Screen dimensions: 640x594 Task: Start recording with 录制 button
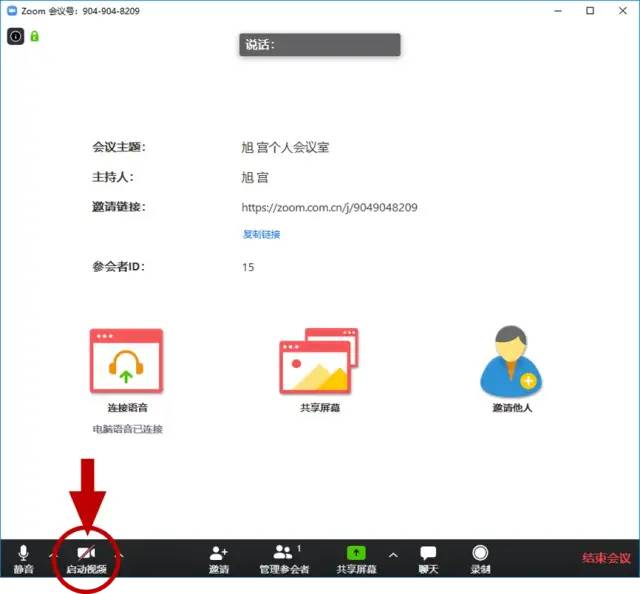point(481,558)
